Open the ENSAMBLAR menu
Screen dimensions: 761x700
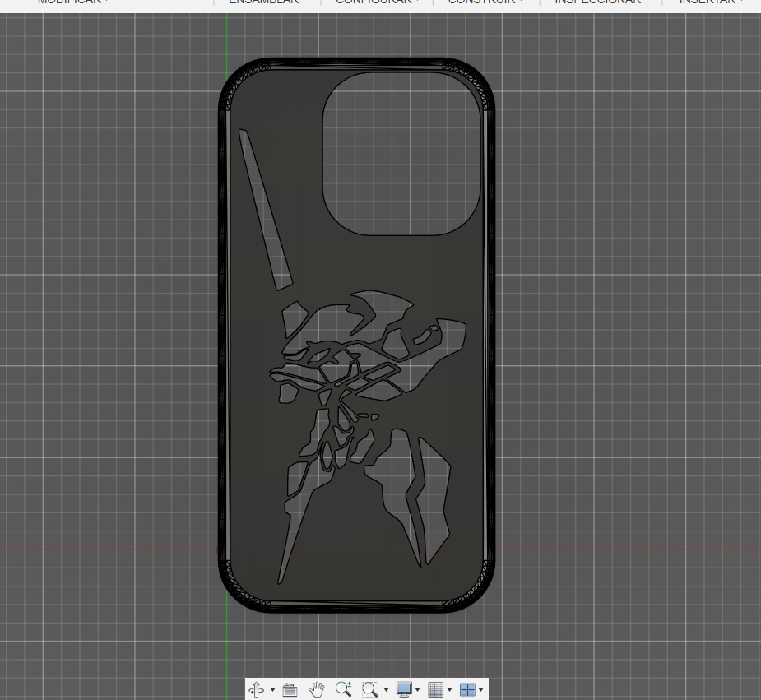coord(267,2)
